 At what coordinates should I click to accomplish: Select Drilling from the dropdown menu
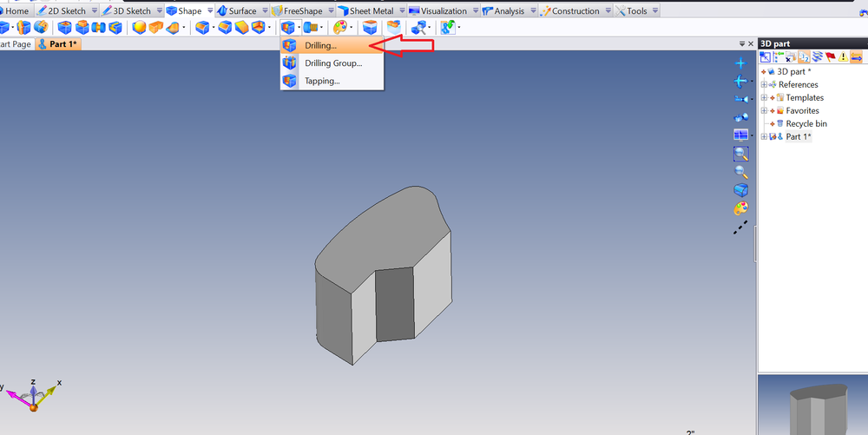(x=320, y=45)
